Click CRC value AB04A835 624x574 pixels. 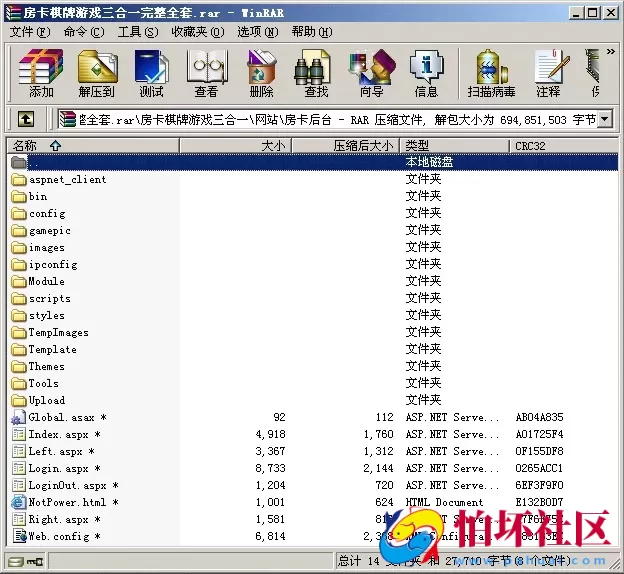tap(539, 418)
